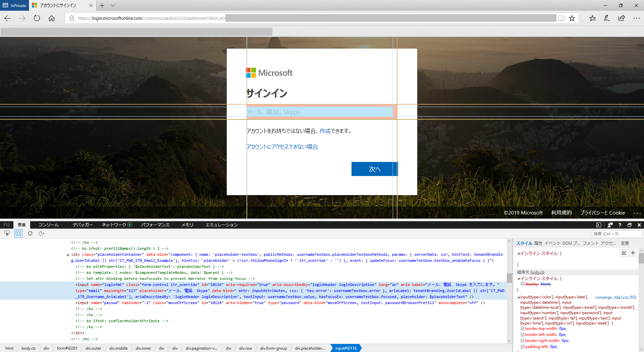Image resolution: width=644 pixels, height=352 pixels.
Task: Follow the 作成 link to create an account
Action: 325,131
